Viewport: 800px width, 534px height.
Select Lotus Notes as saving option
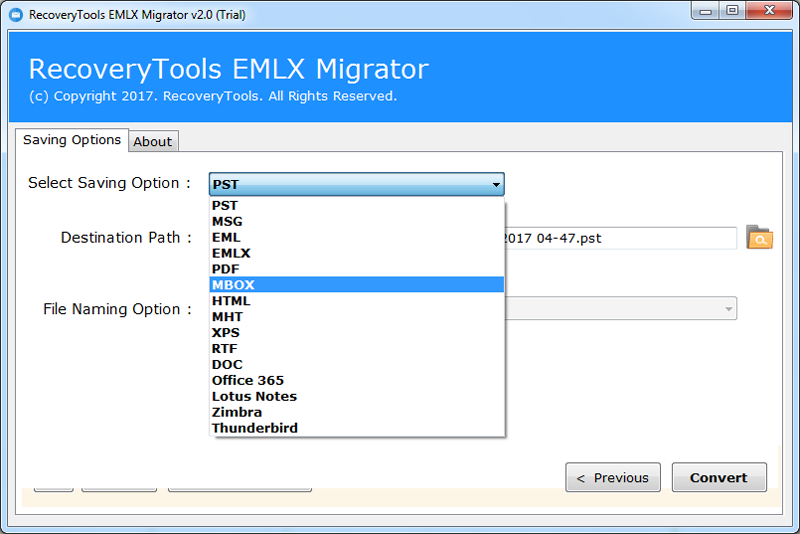pyautogui.click(x=357, y=396)
